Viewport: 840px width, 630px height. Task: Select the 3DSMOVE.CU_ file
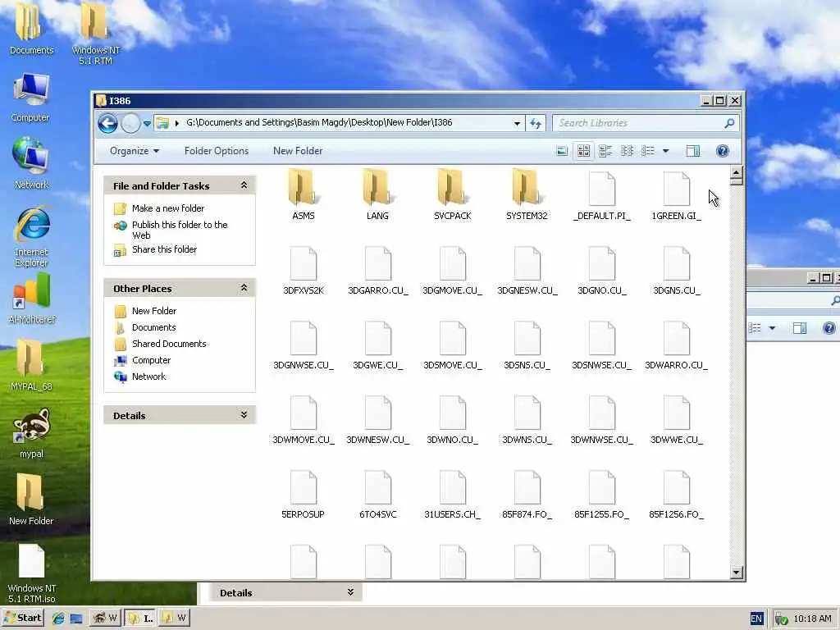point(452,345)
